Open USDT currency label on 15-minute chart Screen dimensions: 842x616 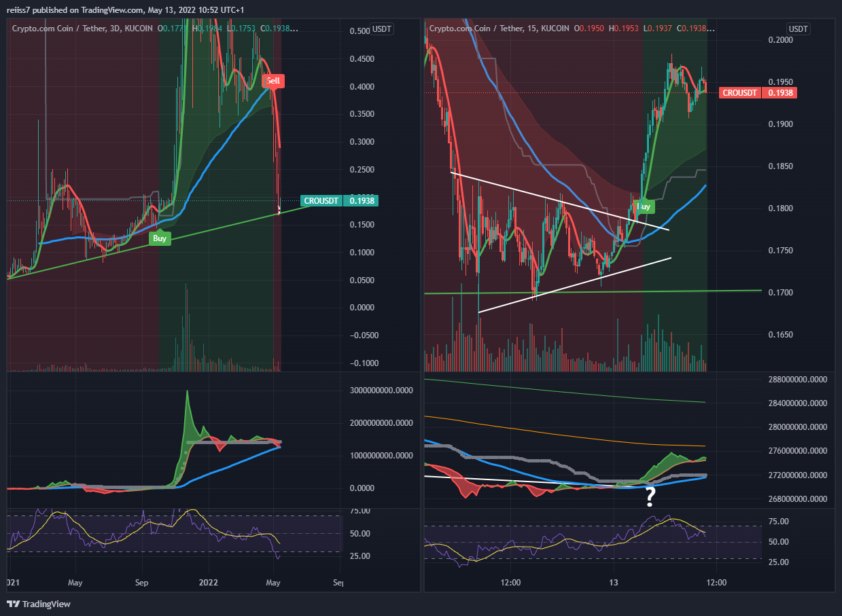pos(798,29)
